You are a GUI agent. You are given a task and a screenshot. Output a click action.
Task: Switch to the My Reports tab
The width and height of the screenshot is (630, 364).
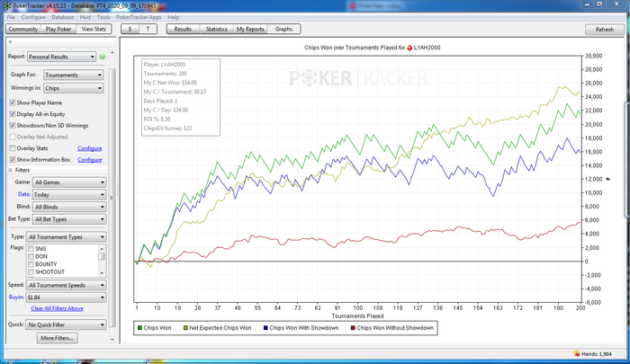250,29
